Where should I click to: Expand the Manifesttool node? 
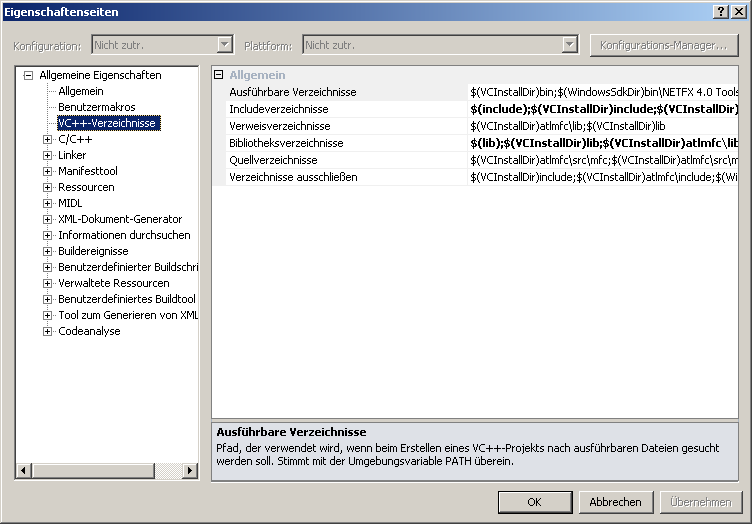pos(47,171)
